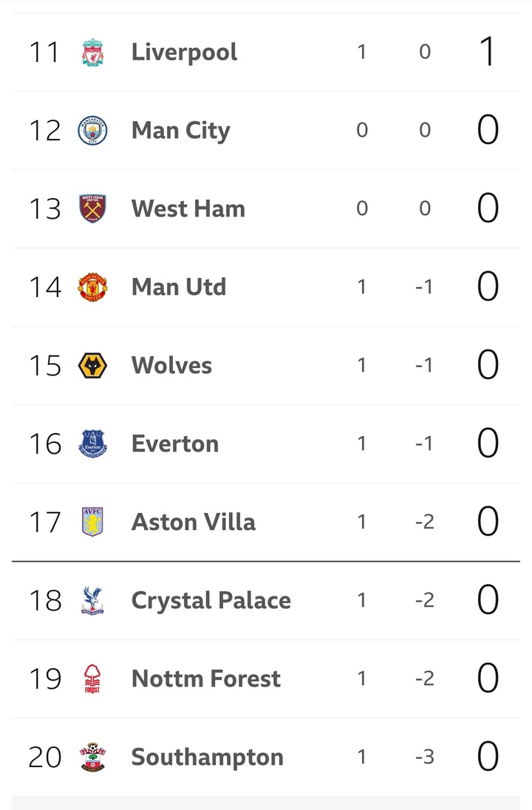Select the Wolves team name
This screenshot has height=810, width=532.
click(171, 366)
